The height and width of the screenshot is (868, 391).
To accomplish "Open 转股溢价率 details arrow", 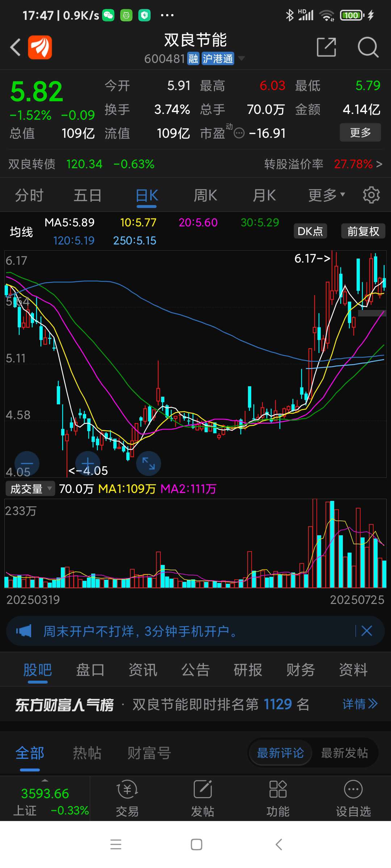I will (x=379, y=164).
